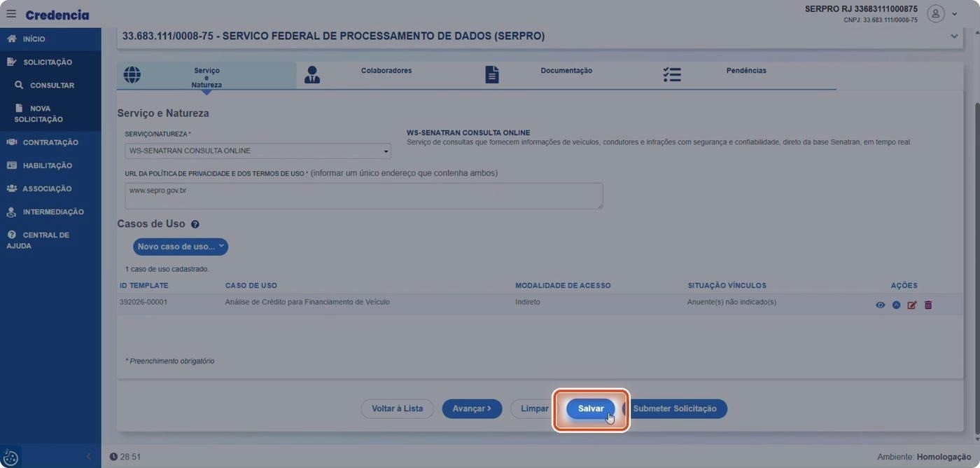
Task: Open the Contratação sidebar section
Action: click(50, 142)
